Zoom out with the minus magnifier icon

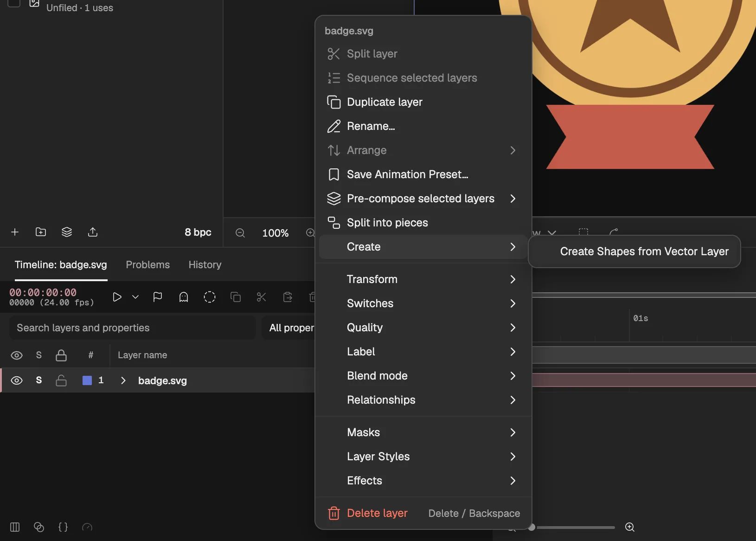[x=240, y=233]
